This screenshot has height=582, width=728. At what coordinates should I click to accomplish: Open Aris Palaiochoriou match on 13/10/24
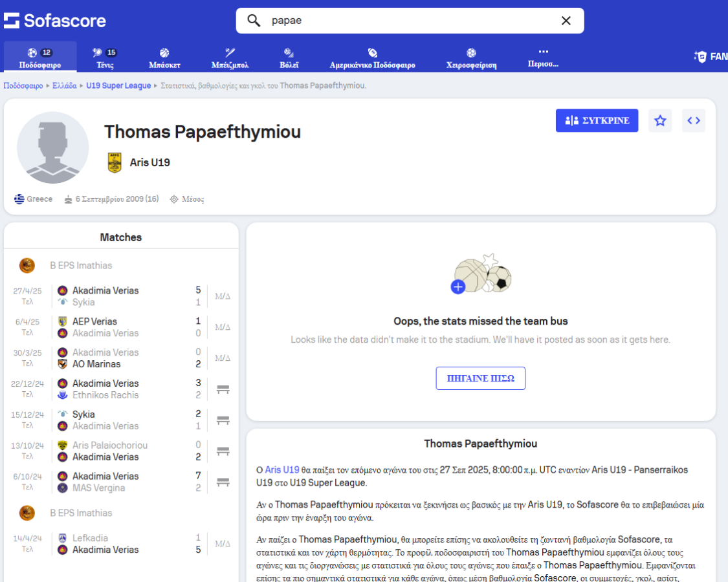pyautogui.click(x=121, y=451)
